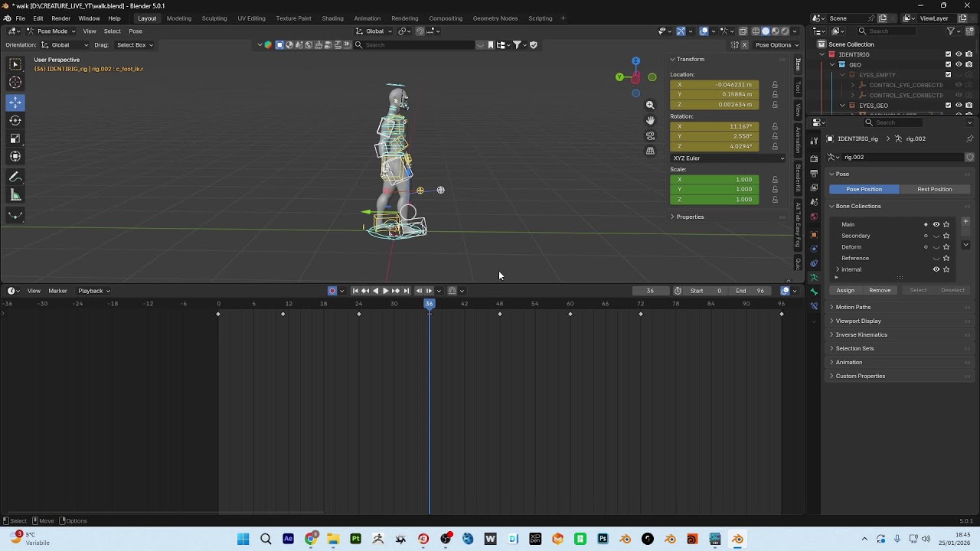Toggle camera view gizmo icon
The image size is (980, 551).
pos(650,135)
